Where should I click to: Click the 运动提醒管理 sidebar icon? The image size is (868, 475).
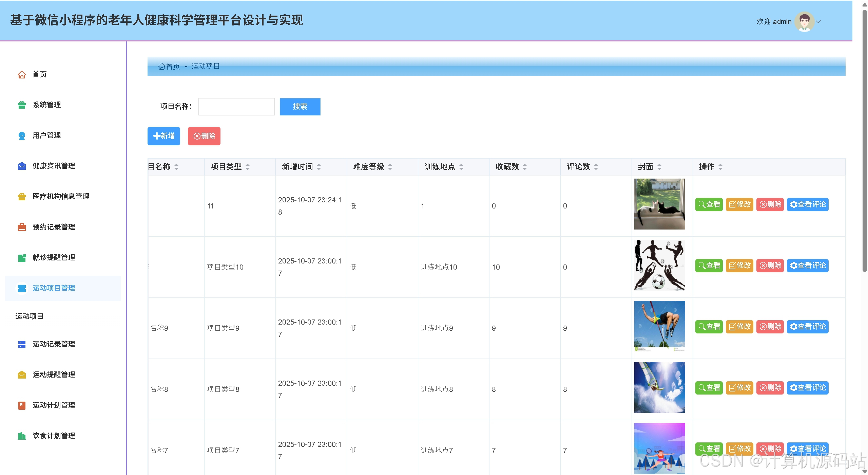coord(22,375)
